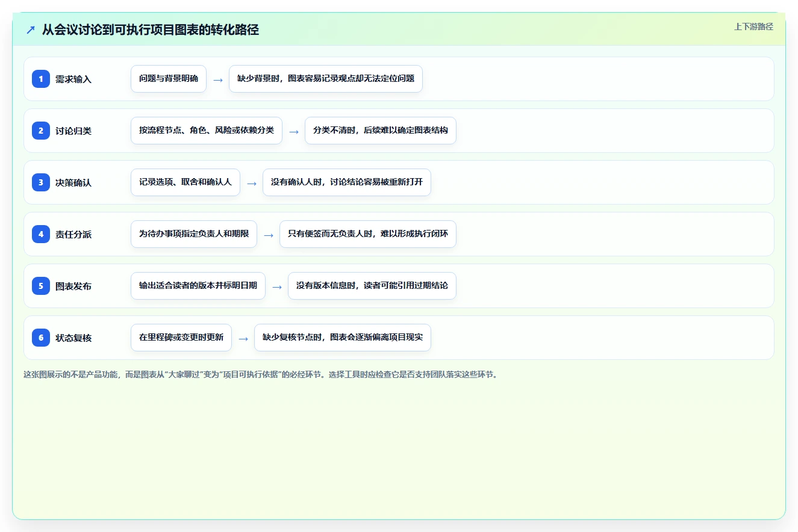The width and height of the screenshot is (798, 532).
Task: Select the 图表发布 step label
Action: tap(73, 286)
